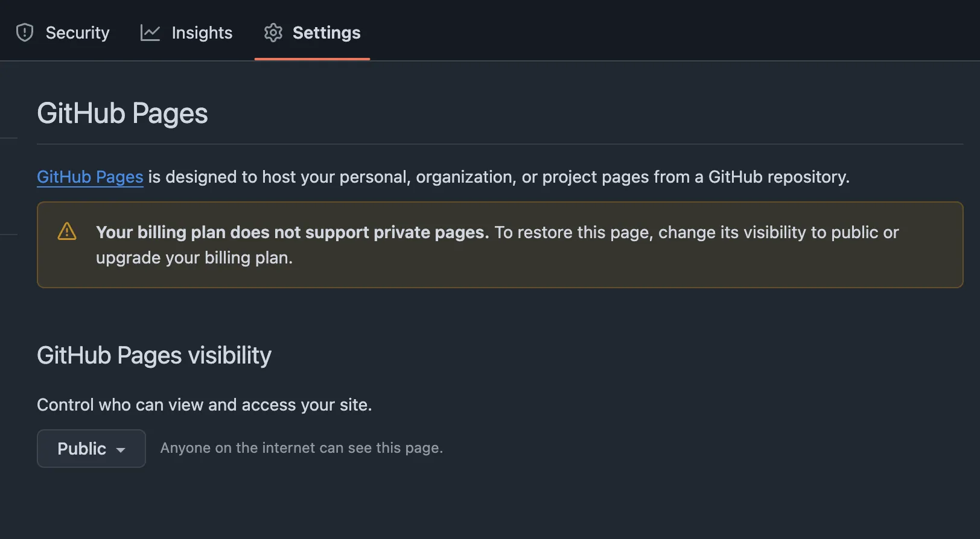The width and height of the screenshot is (980, 539).
Task: Switch to the Insights tab
Action: tap(186, 33)
